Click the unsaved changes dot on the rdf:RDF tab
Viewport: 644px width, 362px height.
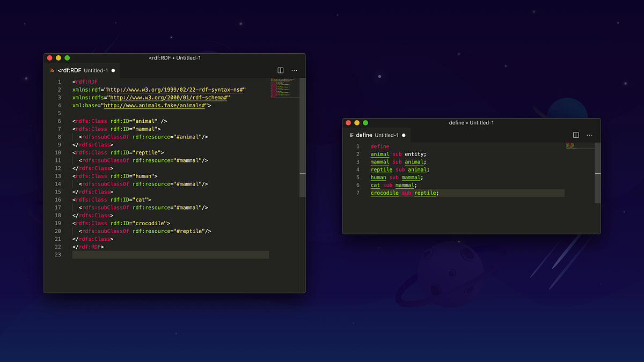click(x=113, y=70)
